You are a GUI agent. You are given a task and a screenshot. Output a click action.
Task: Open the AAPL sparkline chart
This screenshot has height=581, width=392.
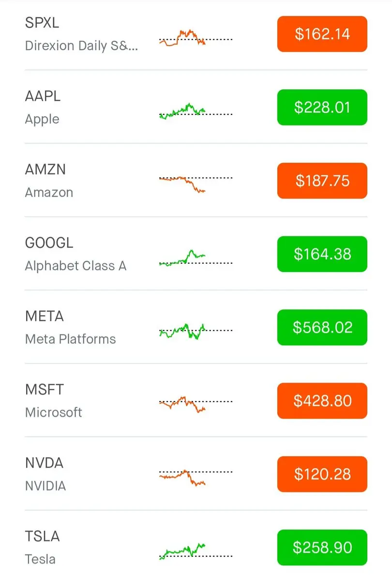point(196,111)
